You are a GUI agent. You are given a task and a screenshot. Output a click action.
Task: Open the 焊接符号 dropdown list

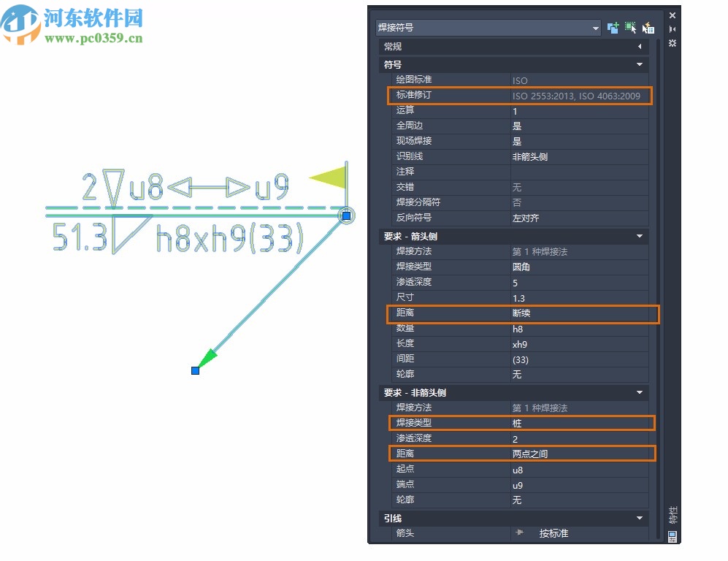click(x=592, y=27)
